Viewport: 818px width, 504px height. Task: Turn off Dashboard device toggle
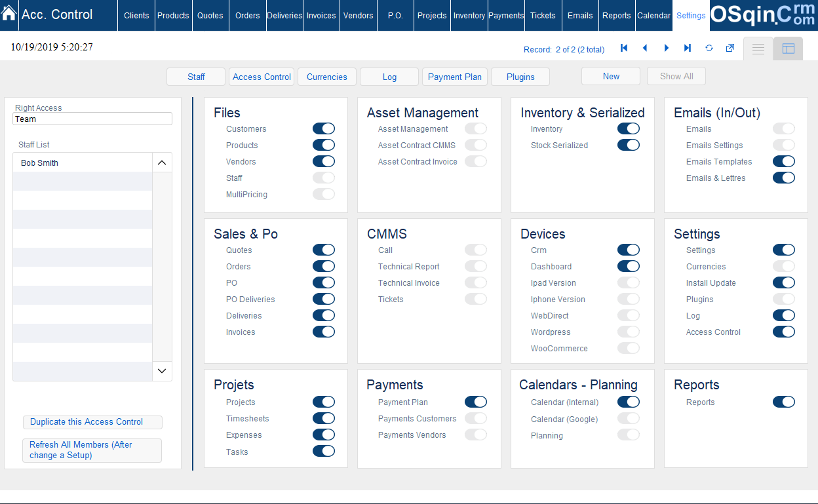click(x=629, y=267)
